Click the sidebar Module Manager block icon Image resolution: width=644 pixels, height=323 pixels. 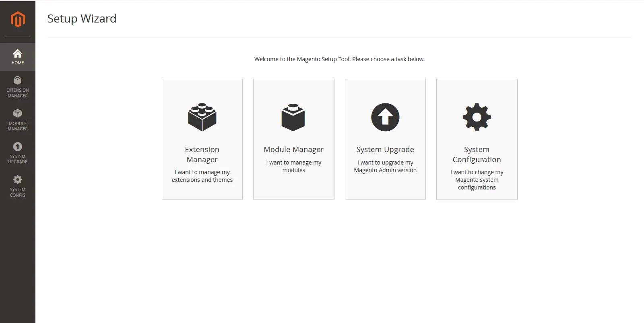(18, 113)
